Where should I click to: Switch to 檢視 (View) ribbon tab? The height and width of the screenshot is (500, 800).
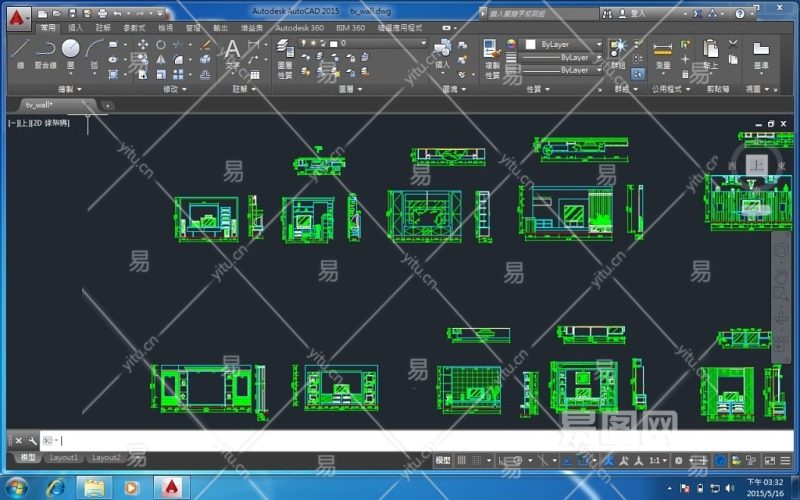click(165, 28)
